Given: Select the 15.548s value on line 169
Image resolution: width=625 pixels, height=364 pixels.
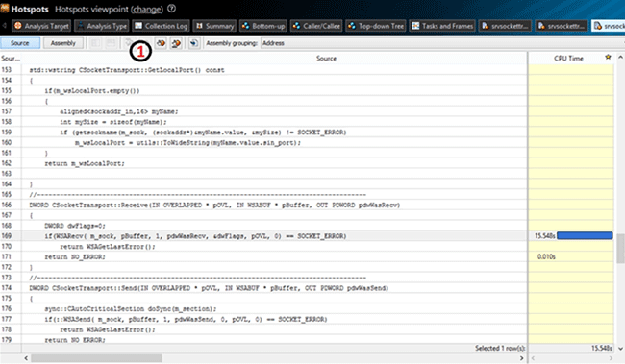Looking at the screenshot, I should pos(544,235).
